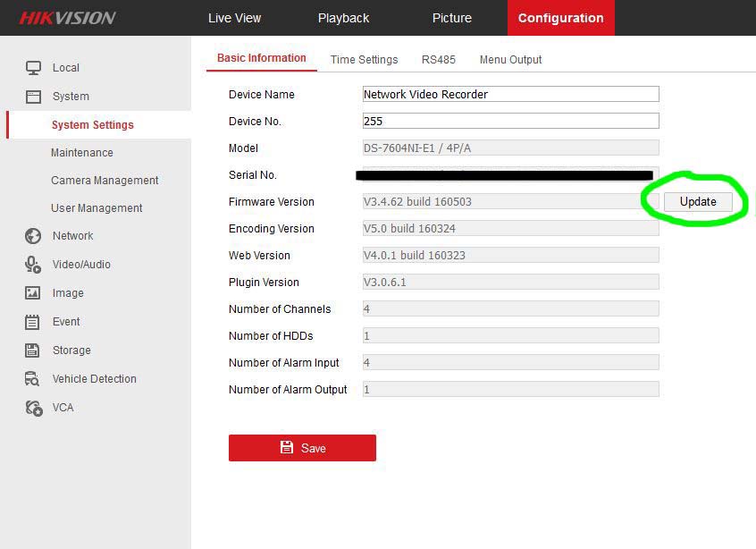Select the Storage disk icon
This screenshot has width=756, height=549.
pos(33,351)
